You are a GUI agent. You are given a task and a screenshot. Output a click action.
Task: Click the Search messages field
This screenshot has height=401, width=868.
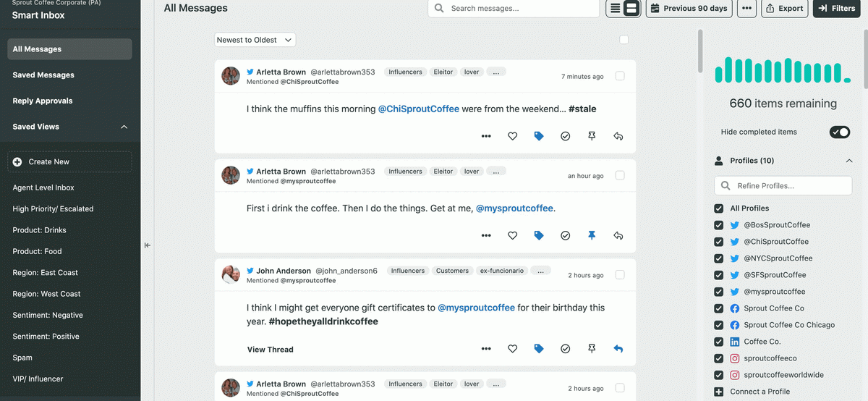tap(514, 9)
